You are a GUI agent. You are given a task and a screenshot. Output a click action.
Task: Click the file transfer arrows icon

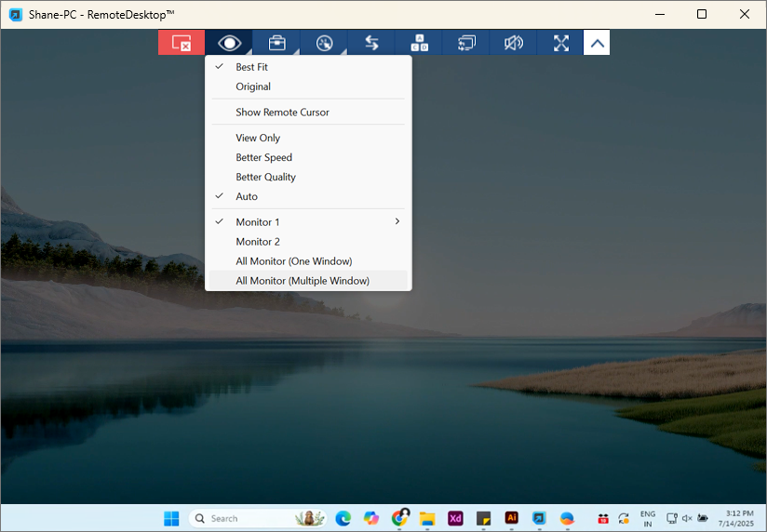371,43
